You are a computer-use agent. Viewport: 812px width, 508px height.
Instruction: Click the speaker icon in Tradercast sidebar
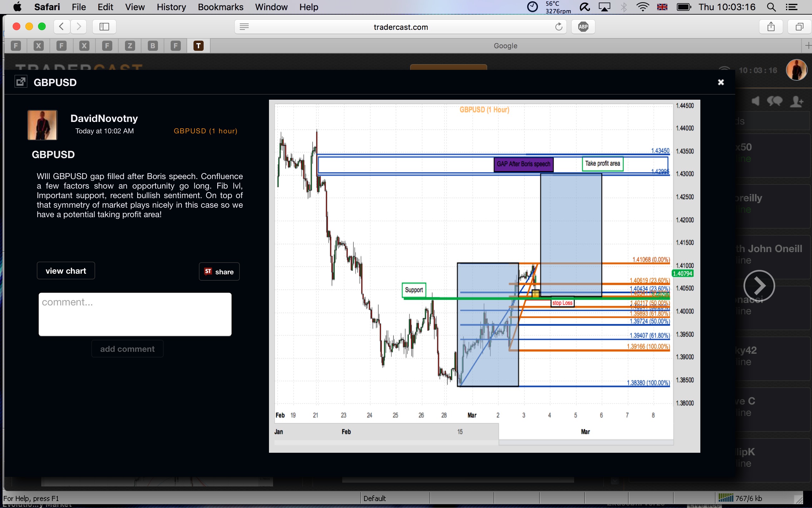point(755,101)
